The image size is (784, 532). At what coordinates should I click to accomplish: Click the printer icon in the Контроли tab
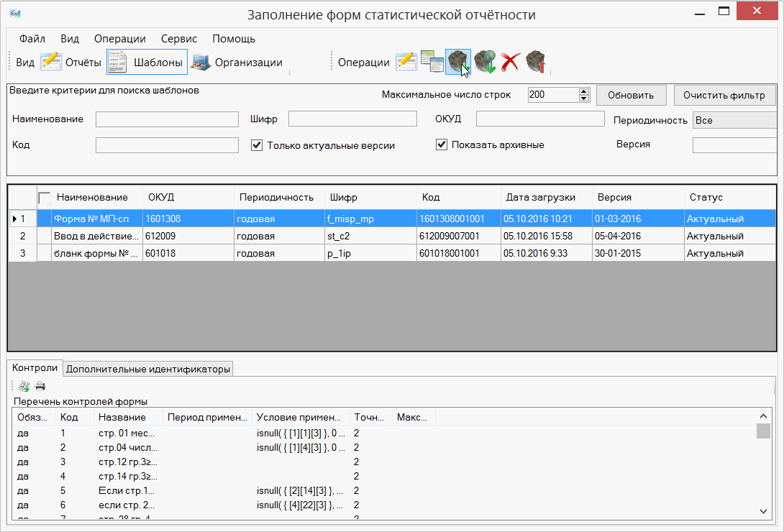(40, 386)
